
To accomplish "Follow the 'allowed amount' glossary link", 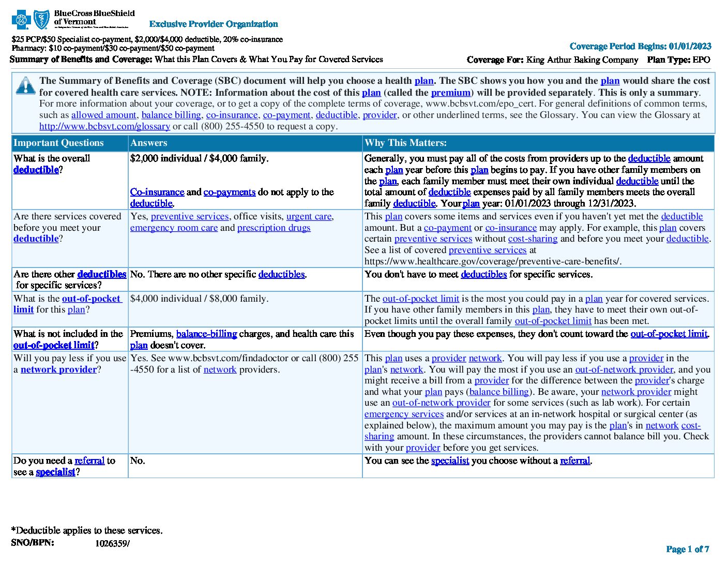I will tap(103, 115).
